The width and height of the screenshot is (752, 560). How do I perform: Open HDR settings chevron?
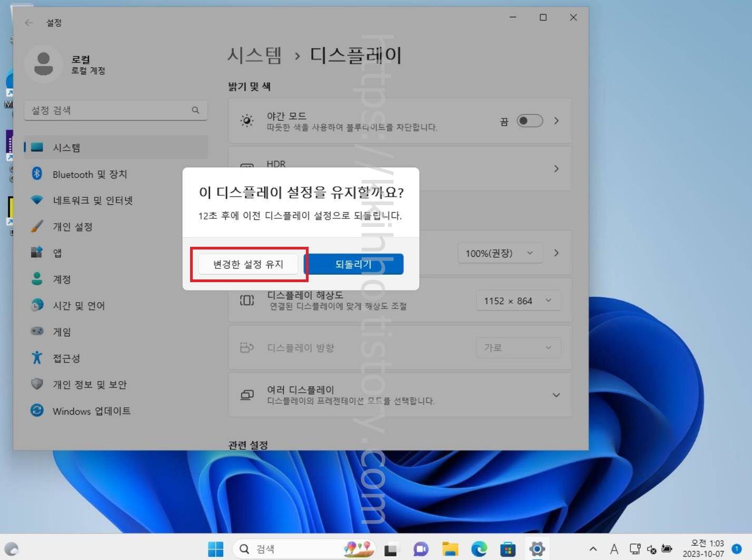coord(557,169)
